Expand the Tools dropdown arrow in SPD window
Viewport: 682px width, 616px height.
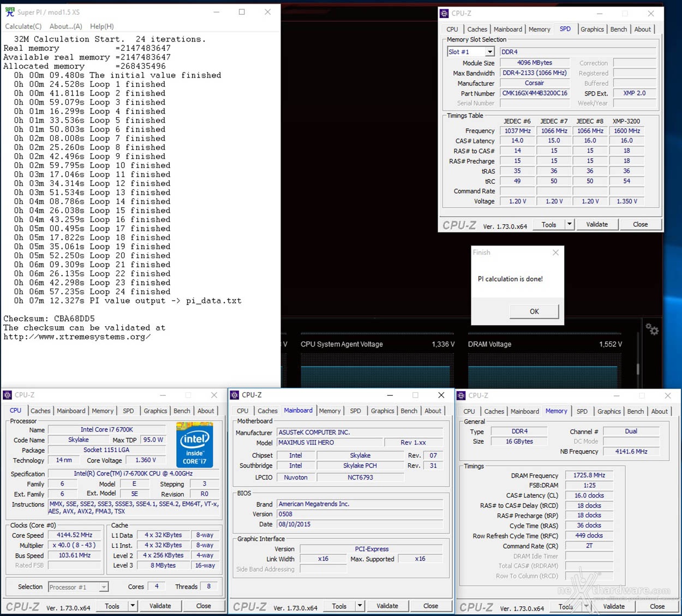click(x=570, y=224)
